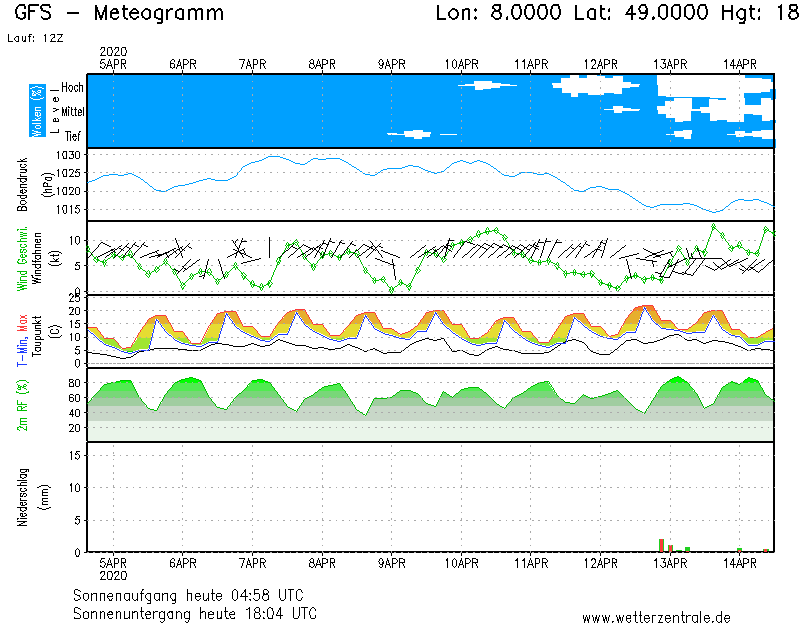
Task: Click the GFS – Meteogramm title
Action: click(x=120, y=14)
